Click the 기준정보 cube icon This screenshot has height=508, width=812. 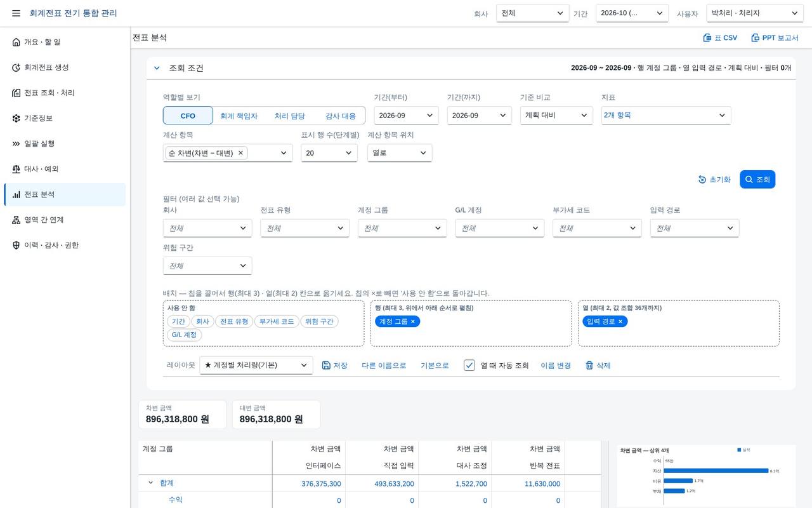(x=16, y=118)
